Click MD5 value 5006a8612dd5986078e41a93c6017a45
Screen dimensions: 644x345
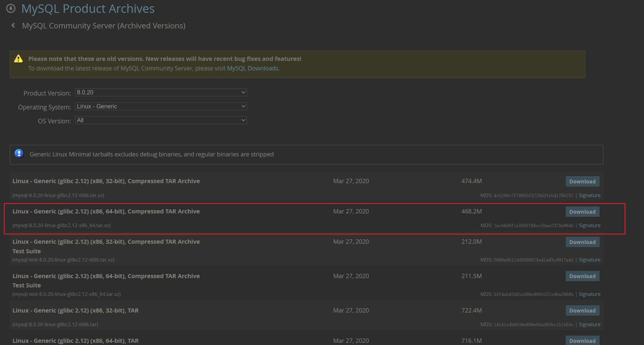click(533, 260)
